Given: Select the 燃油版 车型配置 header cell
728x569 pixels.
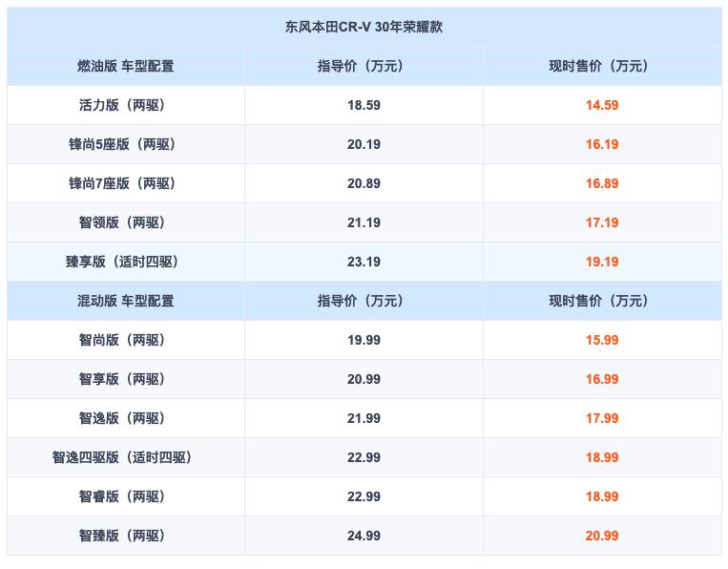Looking at the screenshot, I should (x=125, y=66).
